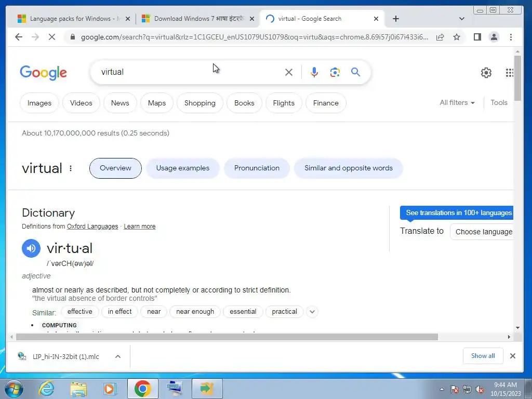Select the Overview dictionary tab
This screenshot has width=532, height=399.
(115, 168)
